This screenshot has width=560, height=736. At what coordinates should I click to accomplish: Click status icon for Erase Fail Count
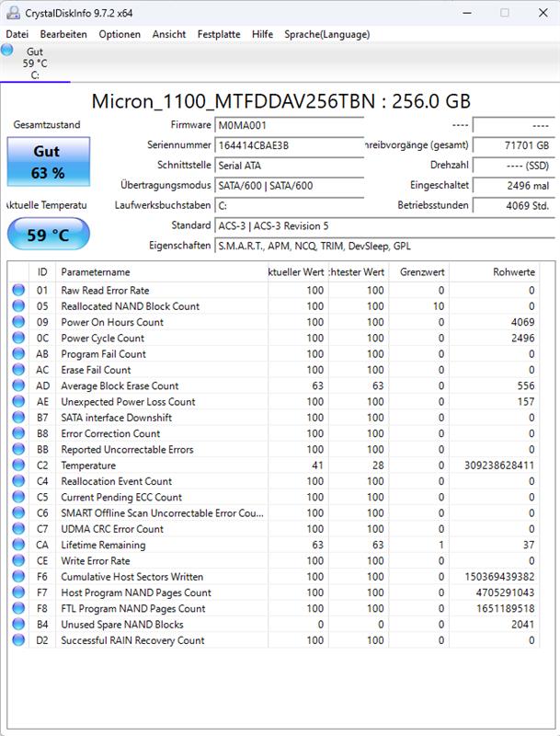[18, 370]
